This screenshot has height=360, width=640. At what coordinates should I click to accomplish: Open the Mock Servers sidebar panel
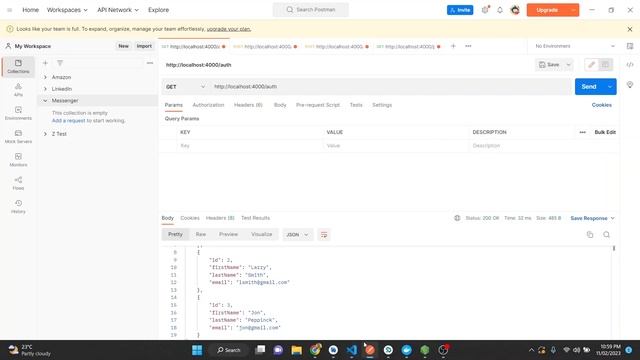[x=18, y=136]
